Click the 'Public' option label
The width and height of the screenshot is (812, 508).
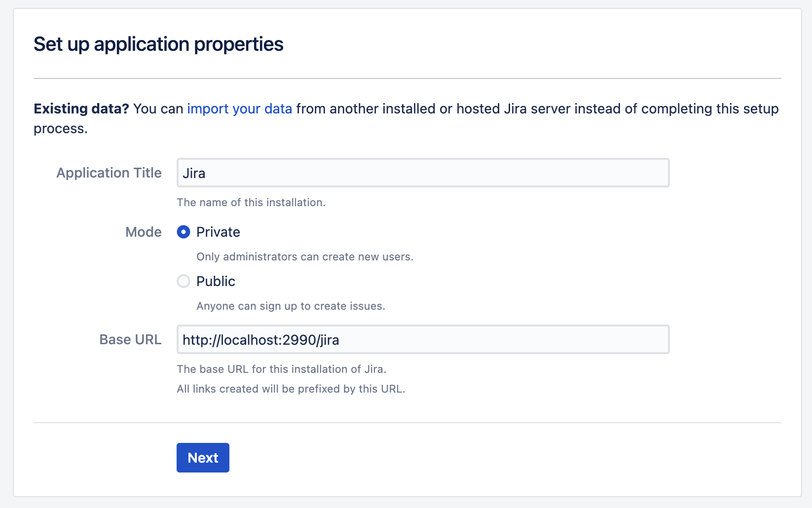coord(216,281)
